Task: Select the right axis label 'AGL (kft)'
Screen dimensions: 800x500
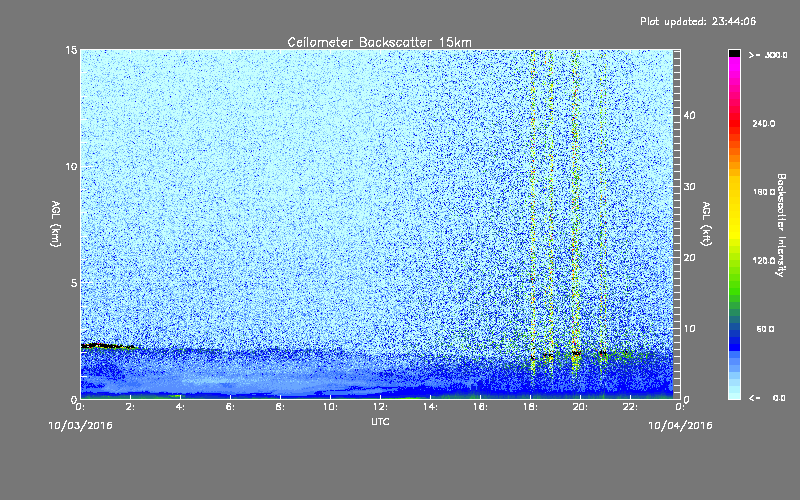Action: pos(707,224)
